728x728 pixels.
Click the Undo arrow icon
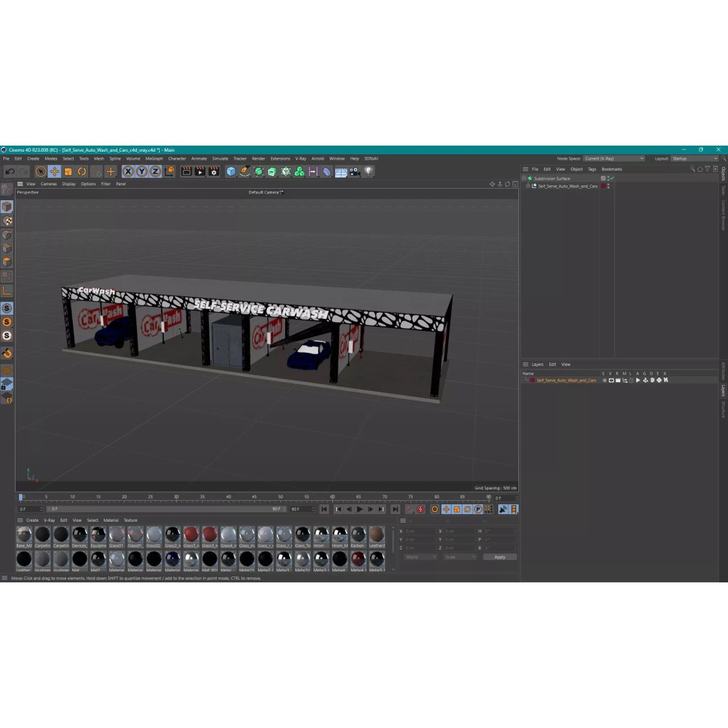9,172
